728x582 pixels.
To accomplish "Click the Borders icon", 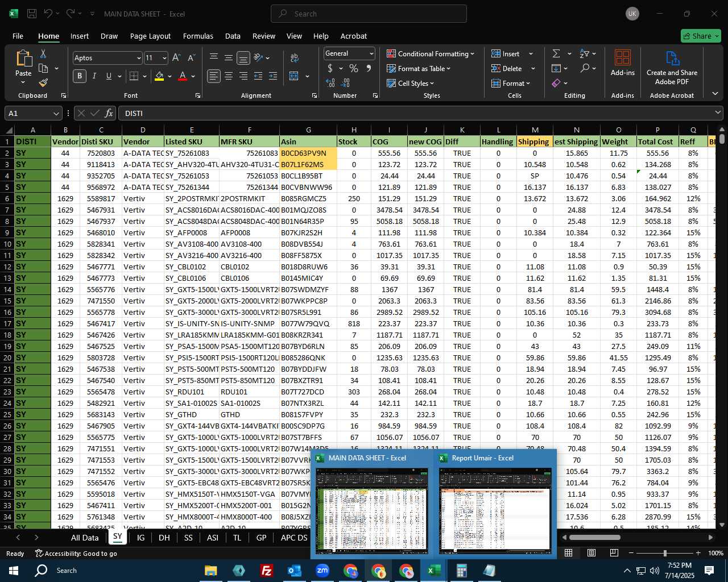I will [x=134, y=76].
